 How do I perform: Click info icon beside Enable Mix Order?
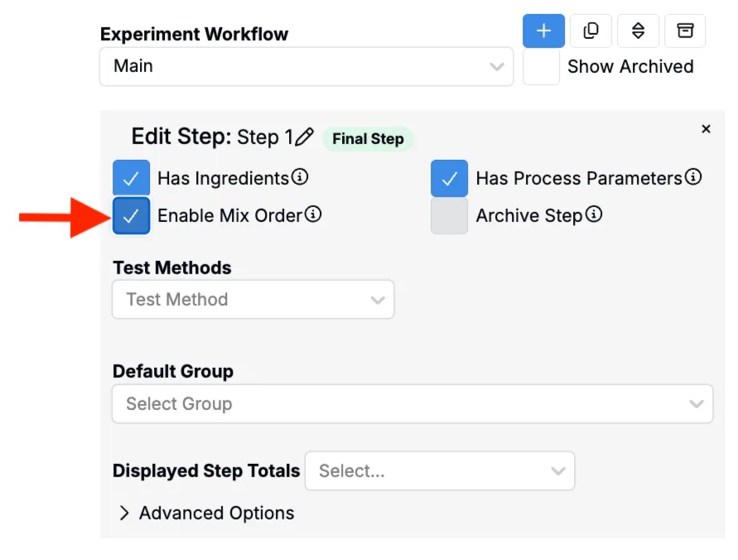313,214
